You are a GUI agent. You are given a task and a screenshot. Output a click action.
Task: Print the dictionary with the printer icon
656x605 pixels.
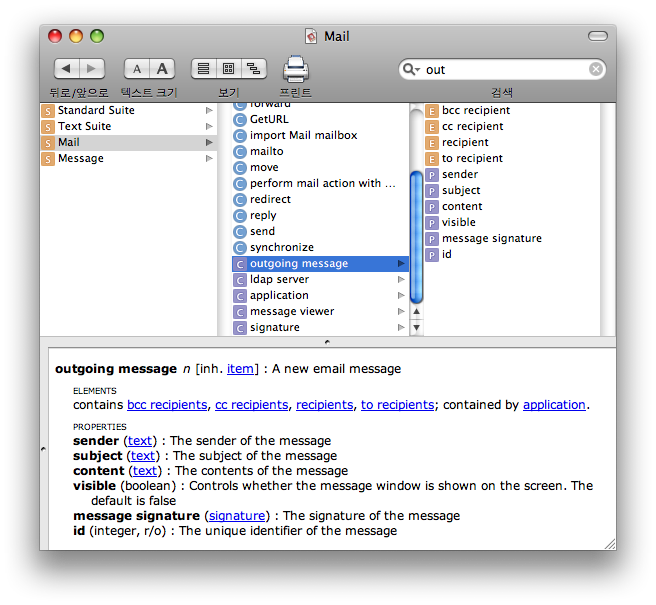coord(296,69)
